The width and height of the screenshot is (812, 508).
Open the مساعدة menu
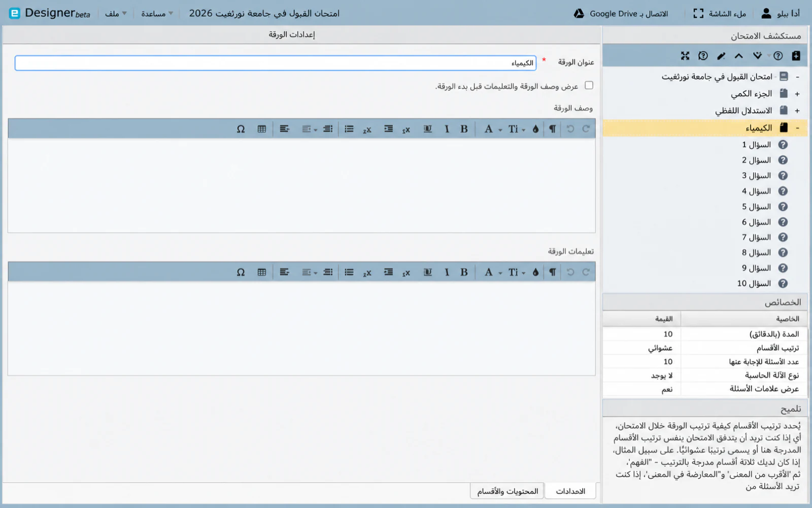[157, 14]
